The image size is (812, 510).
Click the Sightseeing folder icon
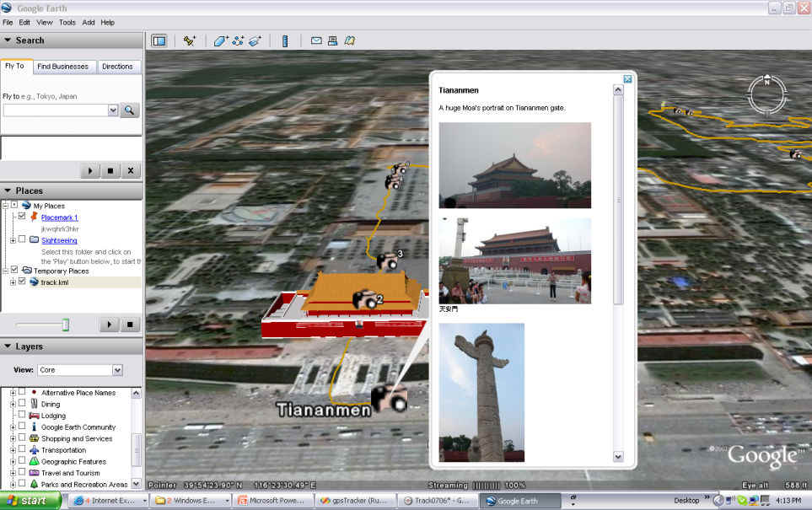click(35, 239)
